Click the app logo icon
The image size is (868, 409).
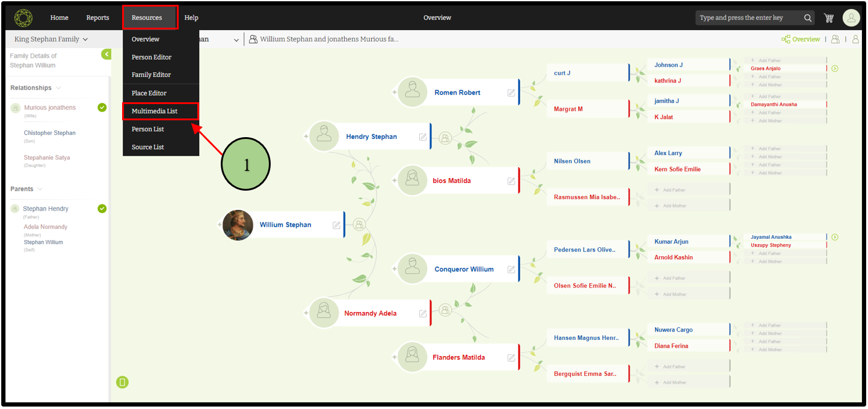tap(23, 18)
